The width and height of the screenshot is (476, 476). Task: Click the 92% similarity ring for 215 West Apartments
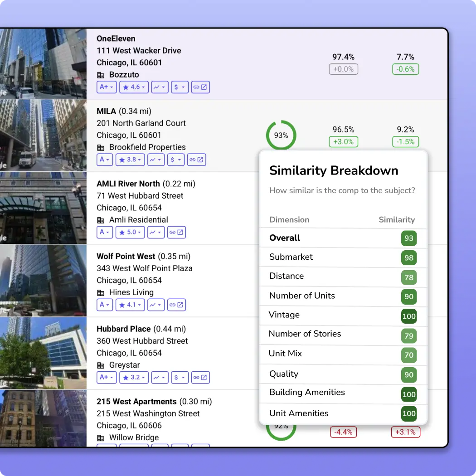(281, 432)
